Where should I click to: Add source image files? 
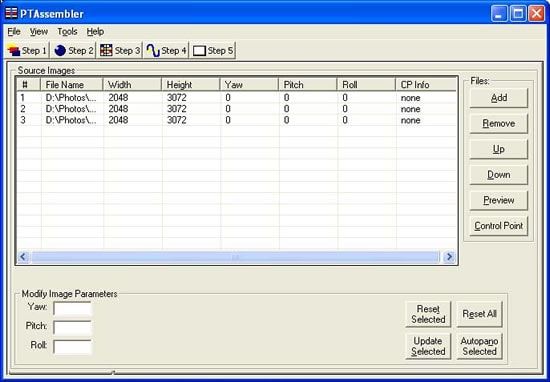pyautogui.click(x=498, y=98)
